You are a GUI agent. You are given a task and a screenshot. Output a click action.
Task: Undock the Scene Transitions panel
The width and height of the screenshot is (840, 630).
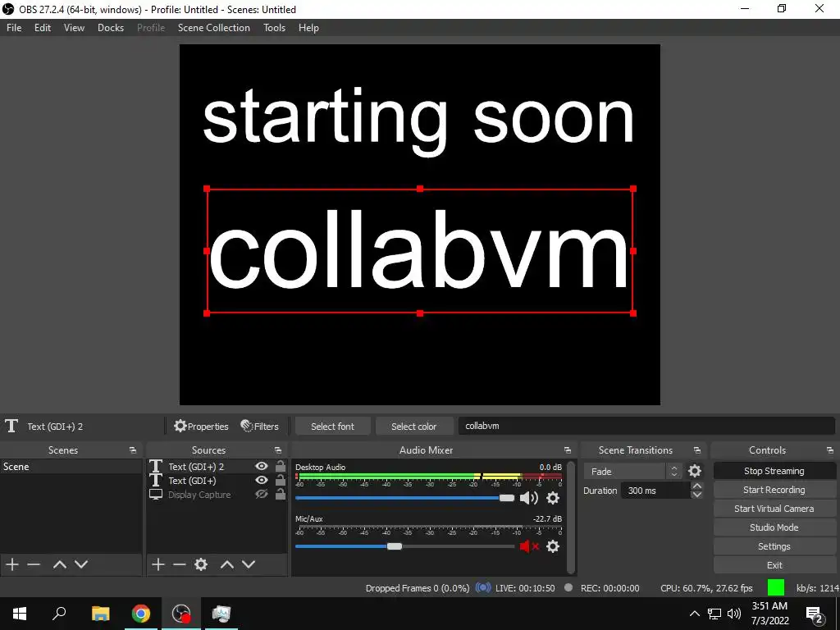697,450
